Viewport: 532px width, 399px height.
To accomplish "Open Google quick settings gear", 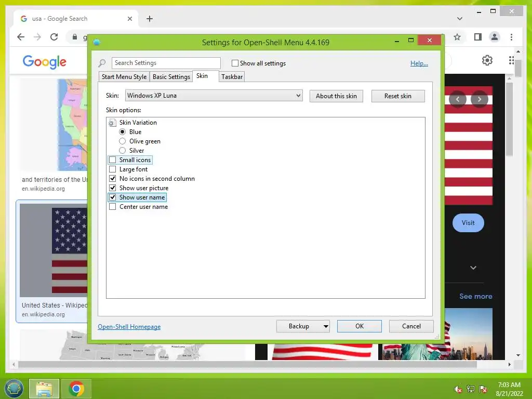I will (487, 60).
